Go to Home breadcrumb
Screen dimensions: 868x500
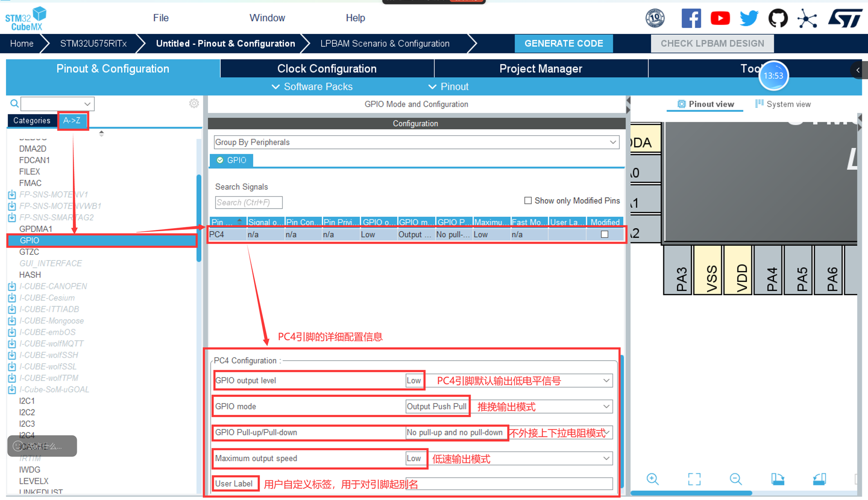(22, 43)
